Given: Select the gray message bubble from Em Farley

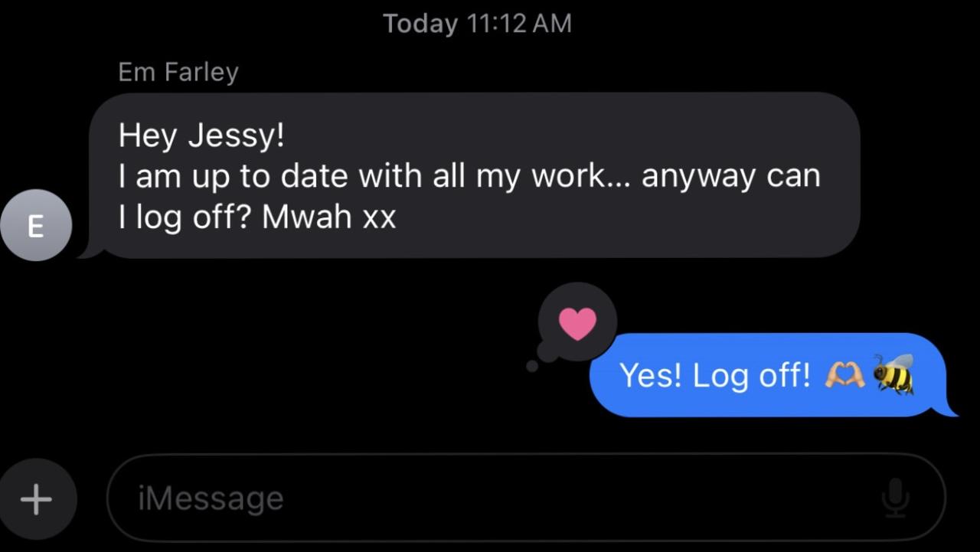Looking at the screenshot, I should (x=475, y=175).
